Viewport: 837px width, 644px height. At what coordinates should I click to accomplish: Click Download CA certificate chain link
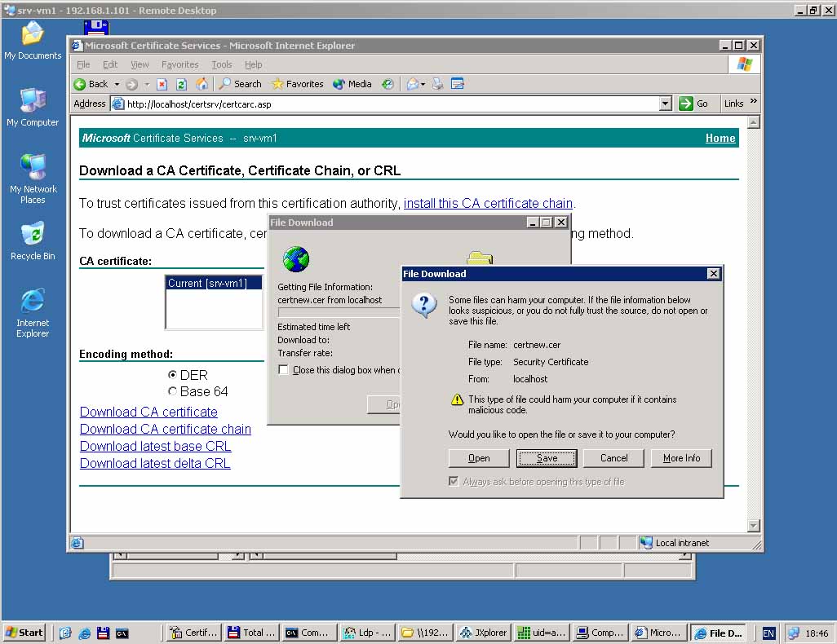166,429
